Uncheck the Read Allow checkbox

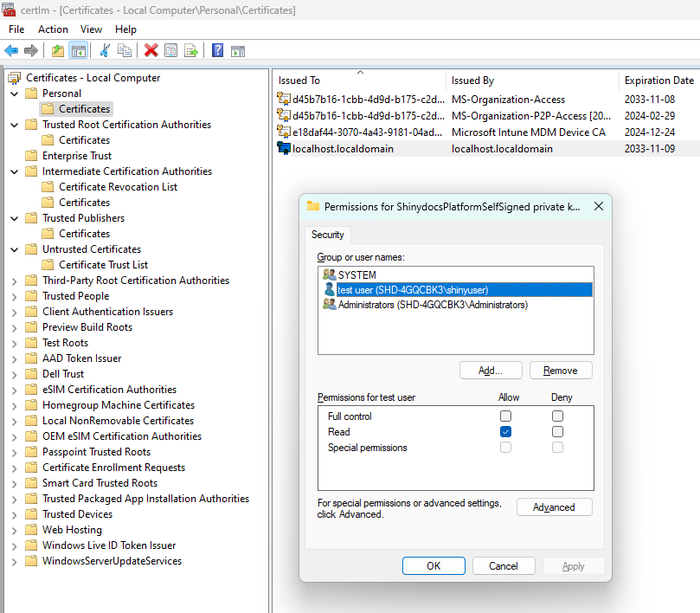tap(505, 432)
